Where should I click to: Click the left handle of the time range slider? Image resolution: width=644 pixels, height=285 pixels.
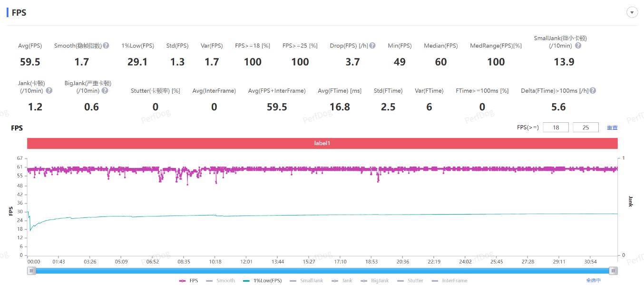pos(32,271)
